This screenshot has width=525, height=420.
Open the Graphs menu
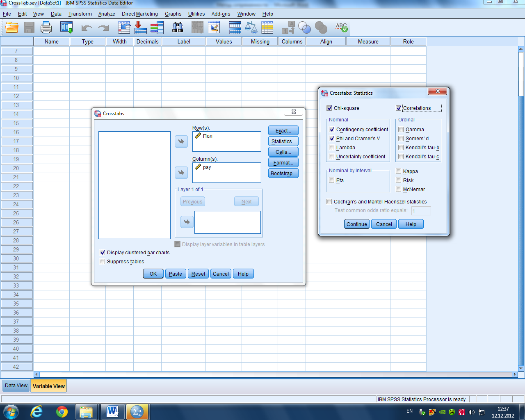(173, 14)
